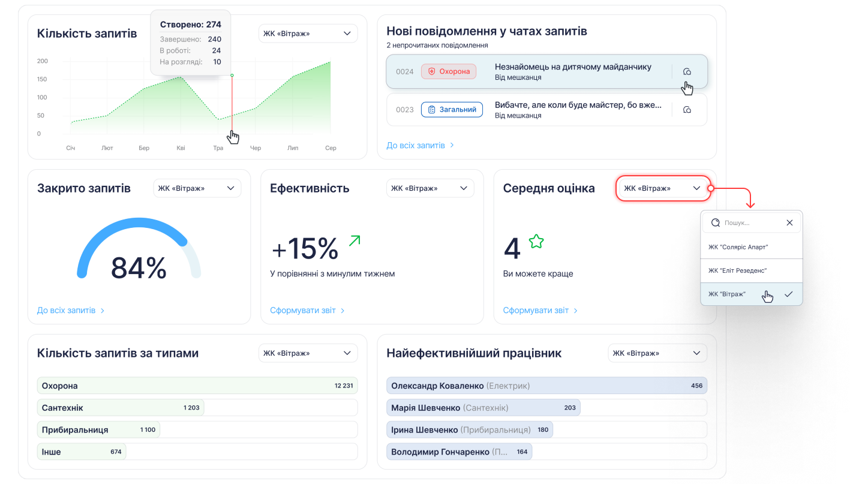Click the search magnifier icon in dropdown
Image resolution: width=868 pixels, height=484 pixels.
point(715,223)
